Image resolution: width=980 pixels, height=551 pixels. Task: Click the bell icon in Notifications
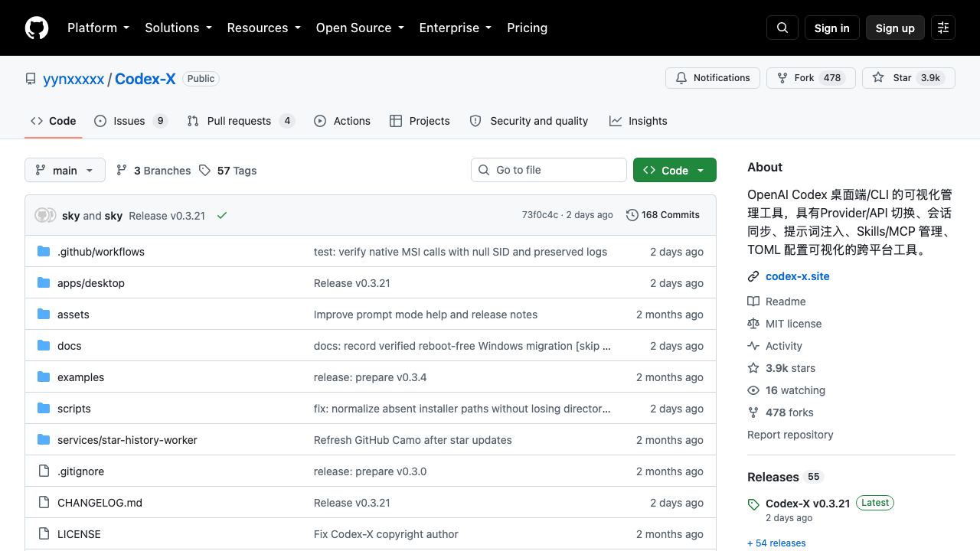(x=681, y=78)
